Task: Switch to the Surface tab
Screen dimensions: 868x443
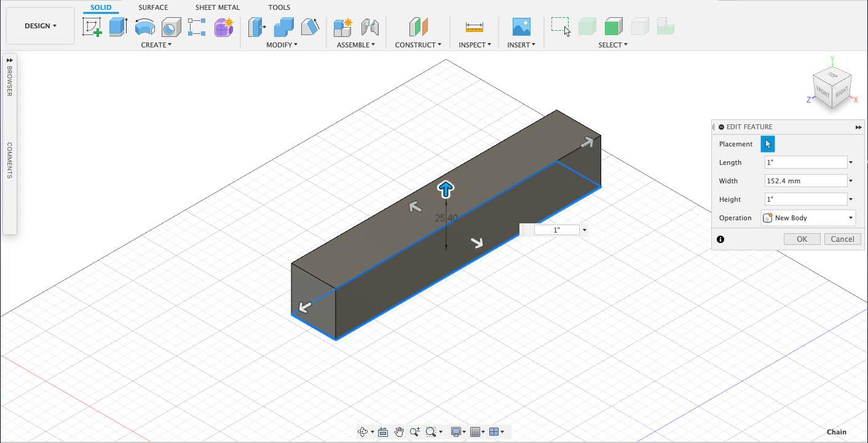Action: click(x=153, y=7)
